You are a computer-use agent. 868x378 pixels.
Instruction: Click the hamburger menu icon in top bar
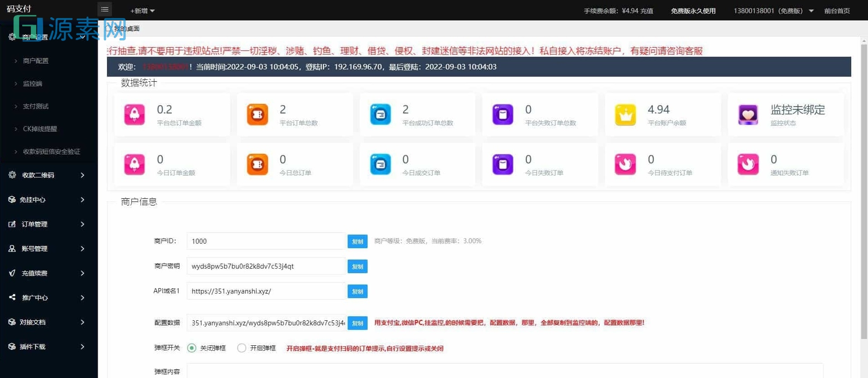coord(105,10)
